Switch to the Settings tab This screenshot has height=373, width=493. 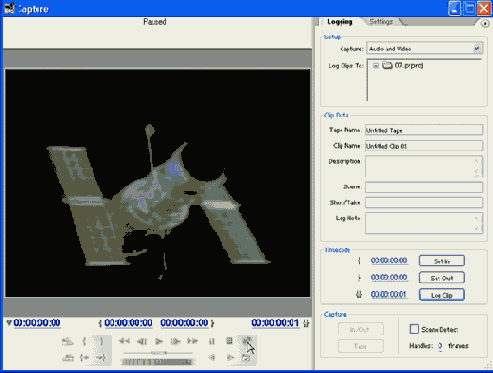[x=381, y=22]
